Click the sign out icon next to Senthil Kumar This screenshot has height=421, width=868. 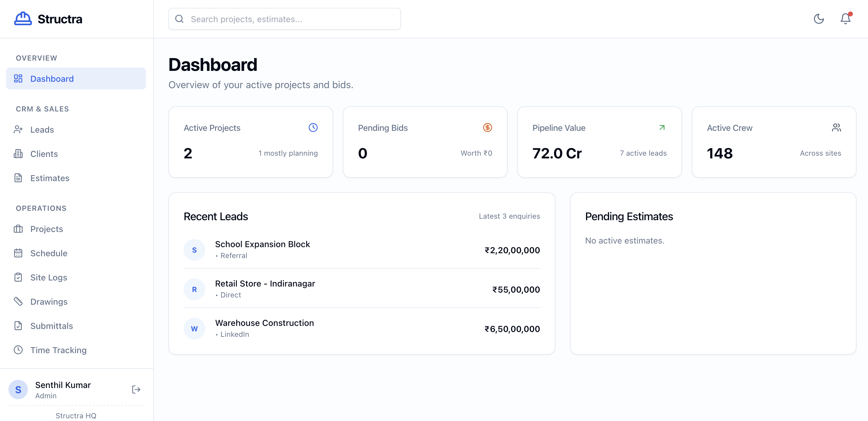pos(136,389)
